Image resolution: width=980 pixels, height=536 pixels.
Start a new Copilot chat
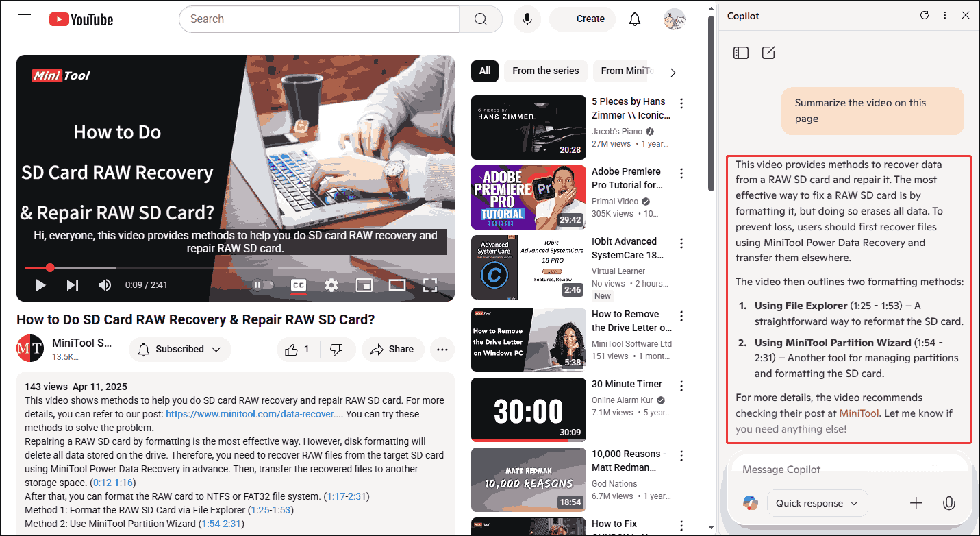(768, 53)
